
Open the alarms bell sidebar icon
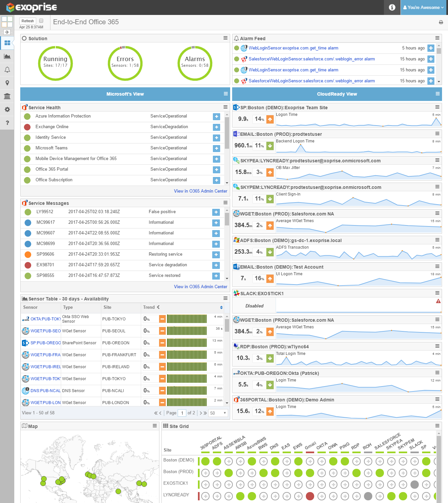(x=7, y=69)
